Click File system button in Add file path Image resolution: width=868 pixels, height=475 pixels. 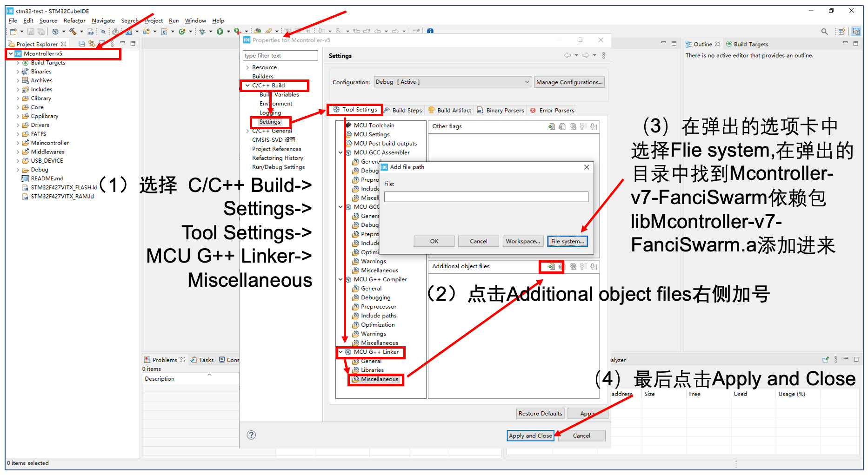[x=568, y=241]
